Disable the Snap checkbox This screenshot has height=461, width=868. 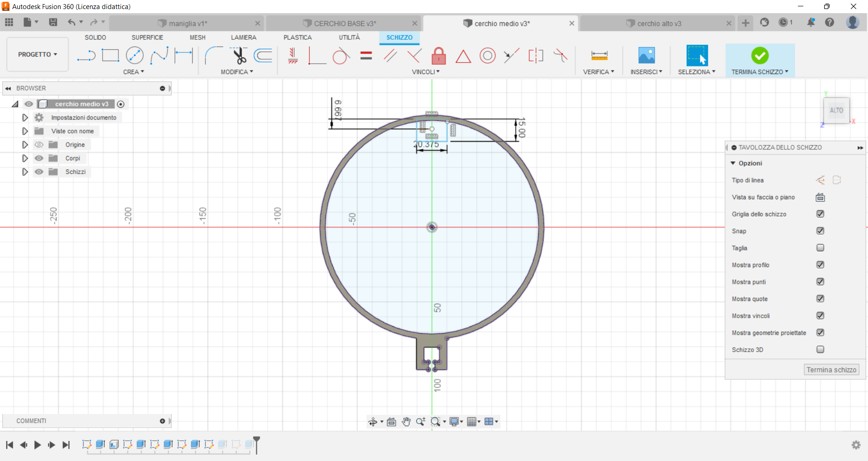820,231
